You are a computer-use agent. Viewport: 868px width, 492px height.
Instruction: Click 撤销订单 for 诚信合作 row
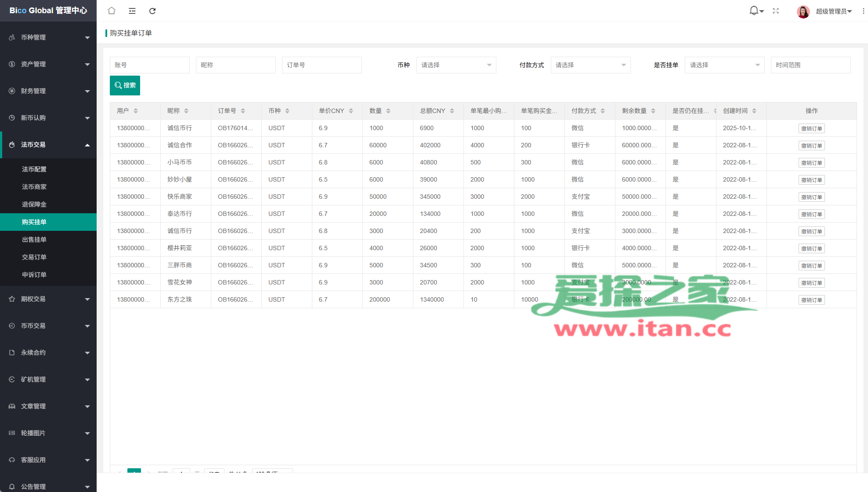(x=811, y=146)
